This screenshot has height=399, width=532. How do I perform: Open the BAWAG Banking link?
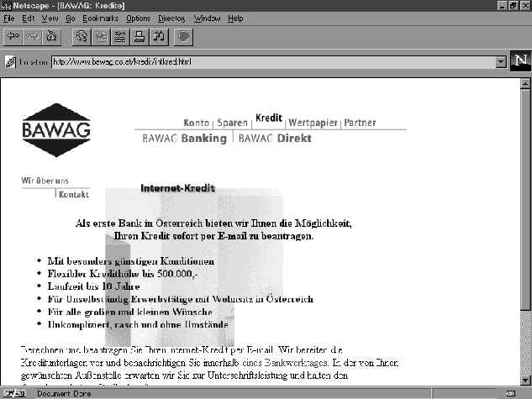click(184, 139)
